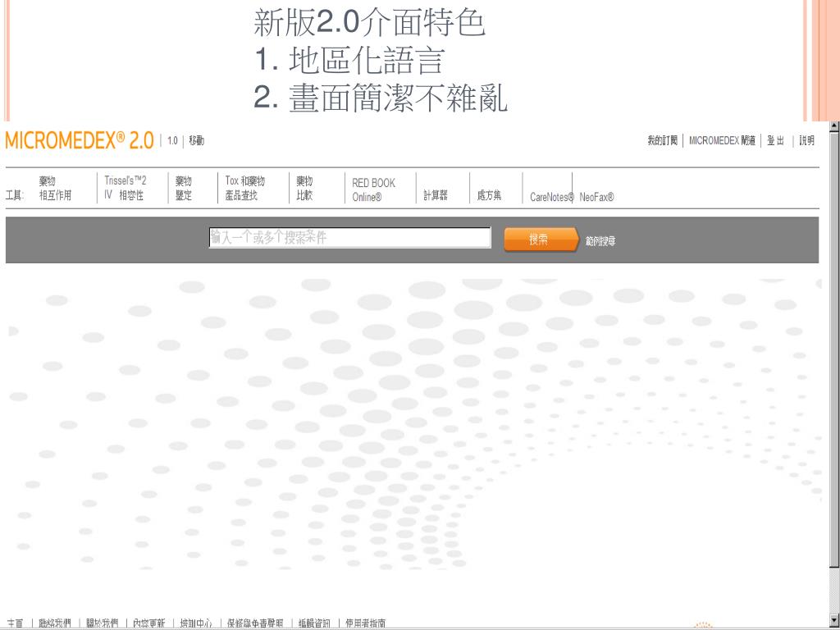Open 我的訂閱 link in header
The height and width of the screenshot is (630, 840).
pos(662,140)
